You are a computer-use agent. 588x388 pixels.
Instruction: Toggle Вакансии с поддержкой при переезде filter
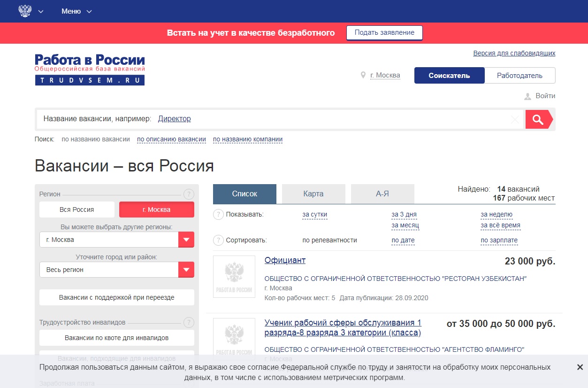(117, 297)
